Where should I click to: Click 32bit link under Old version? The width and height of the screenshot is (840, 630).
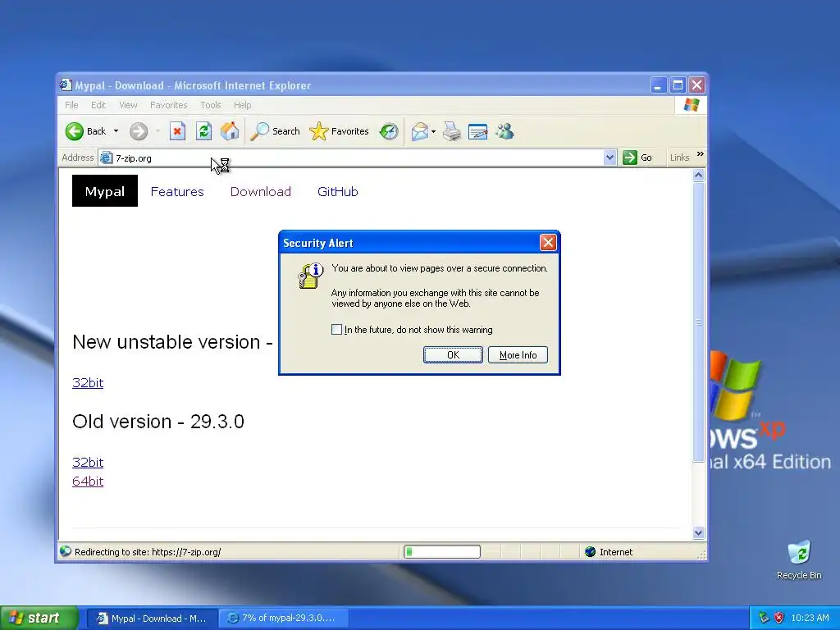[88, 462]
